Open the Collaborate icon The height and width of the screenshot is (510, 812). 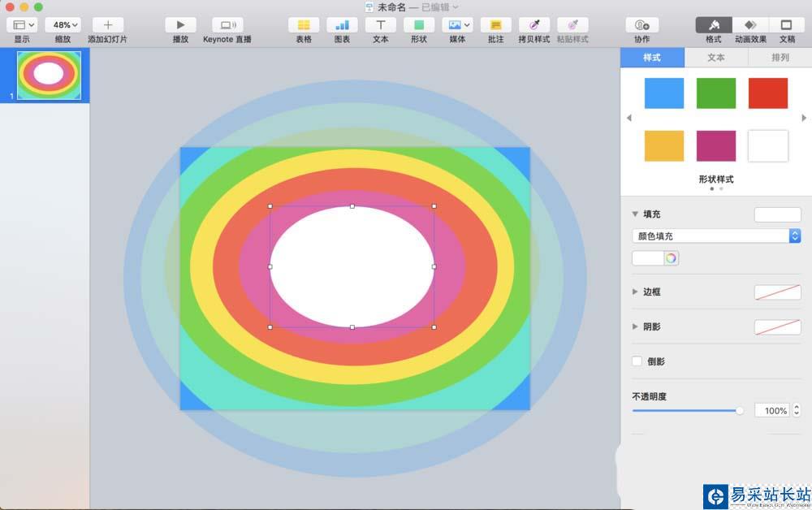click(x=641, y=25)
